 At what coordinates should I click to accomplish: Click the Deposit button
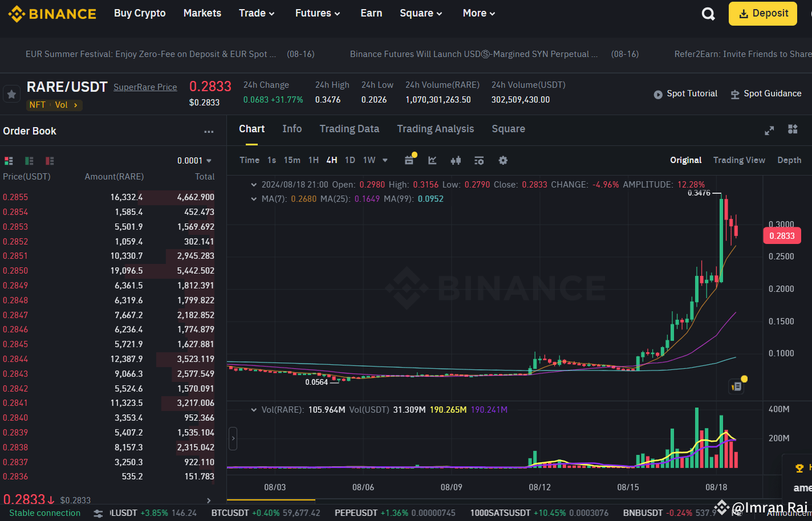tap(762, 13)
